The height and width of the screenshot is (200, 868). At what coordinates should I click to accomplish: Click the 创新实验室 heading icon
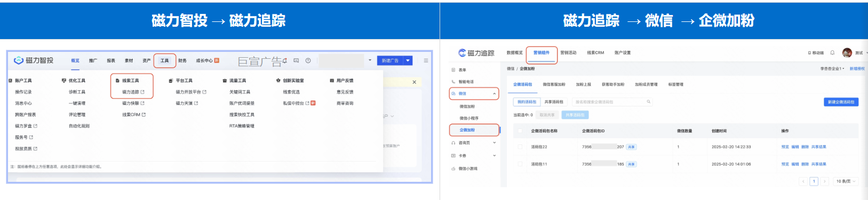tap(278, 80)
